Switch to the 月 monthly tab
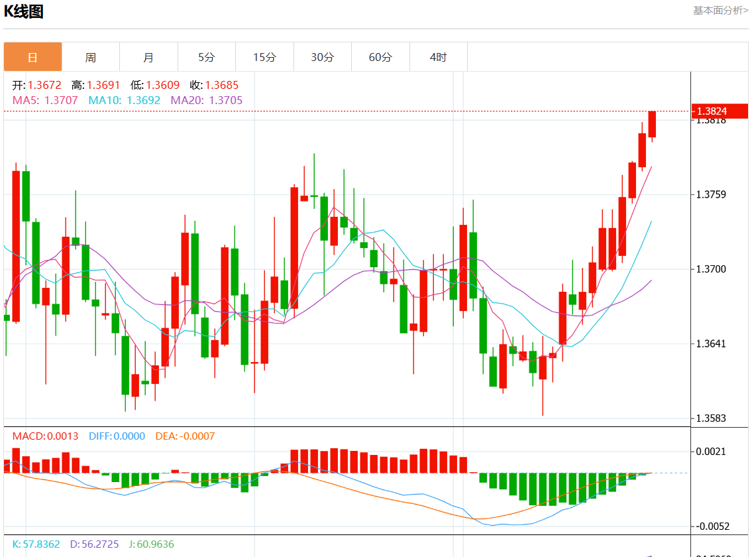The height and width of the screenshot is (557, 756). pyautogui.click(x=148, y=57)
